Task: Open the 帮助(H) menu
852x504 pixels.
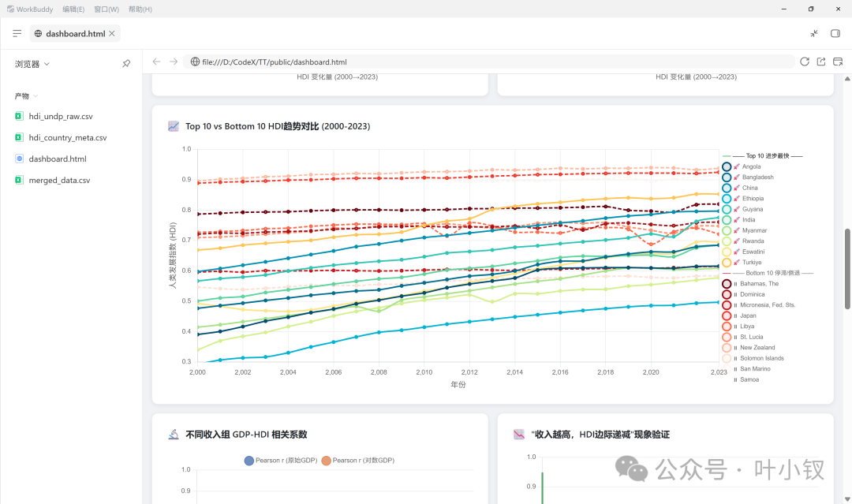Action: (x=140, y=9)
